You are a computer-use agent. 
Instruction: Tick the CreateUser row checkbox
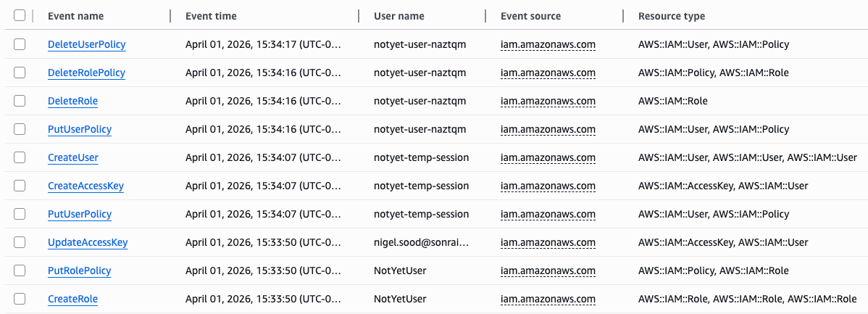point(20,157)
